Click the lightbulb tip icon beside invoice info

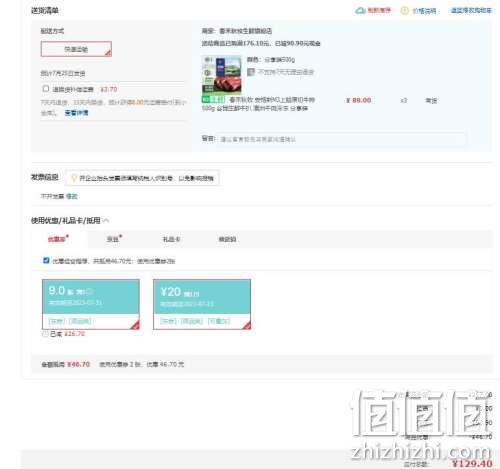click(x=74, y=178)
